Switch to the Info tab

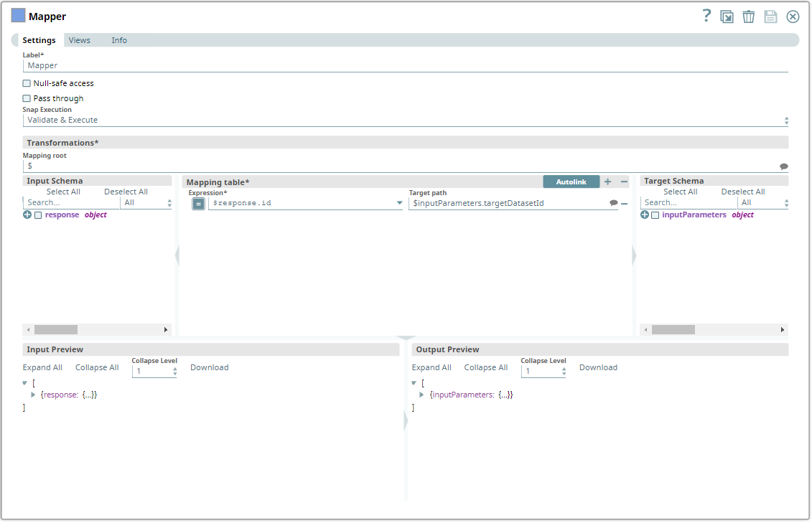tap(119, 40)
